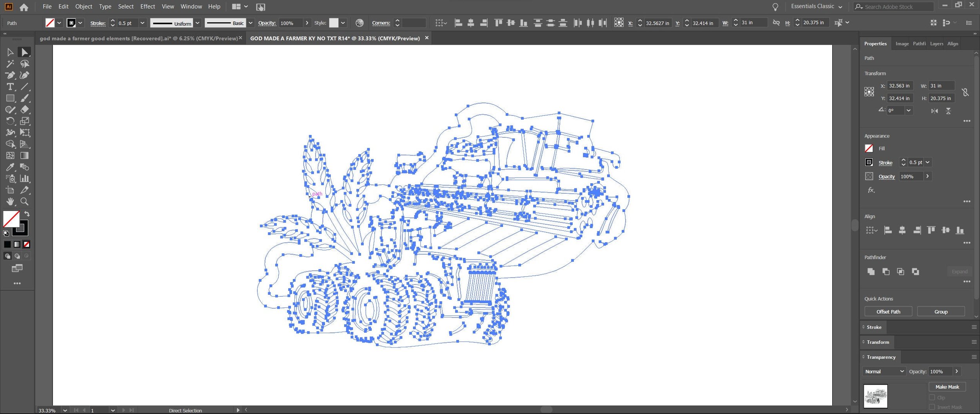980x414 pixels.
Task: Select the Curvature tool
Action: pyautogui.click(x=24, y=75)
